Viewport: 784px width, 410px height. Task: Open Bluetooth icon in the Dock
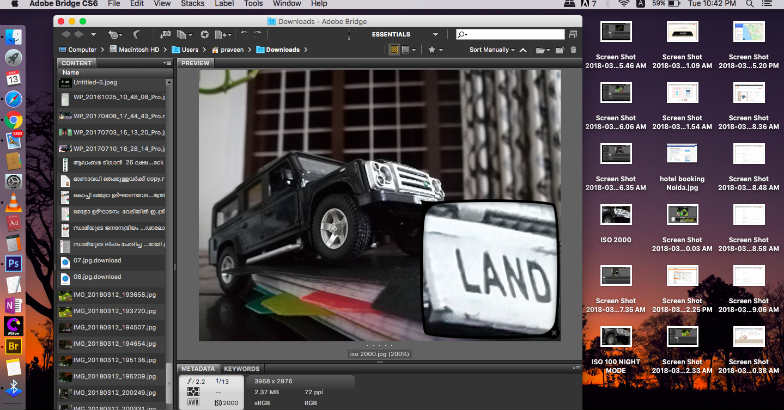[x=14, y=388]
